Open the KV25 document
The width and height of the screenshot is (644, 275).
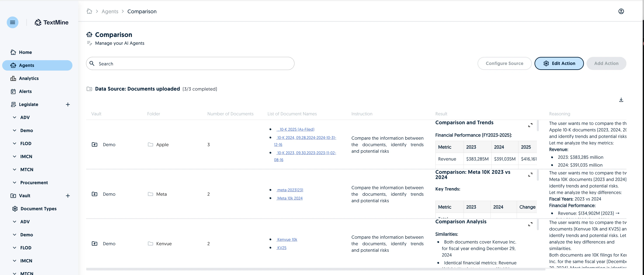coord(281,248)
